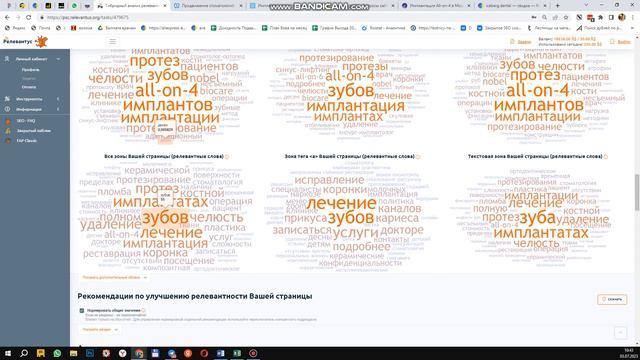Bookmark this page with the star icon
This screenshot has width=640, height=360.
click(x=566, y=18)
